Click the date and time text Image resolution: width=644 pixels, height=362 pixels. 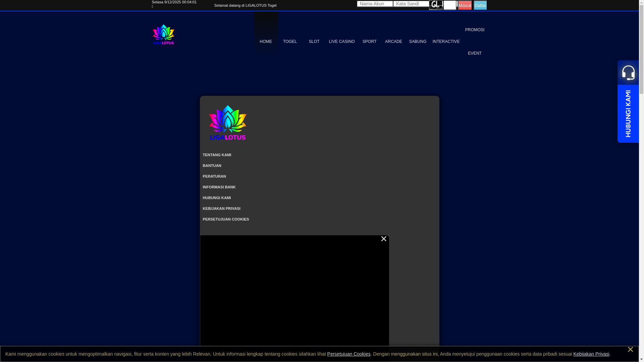coord(174,2)
